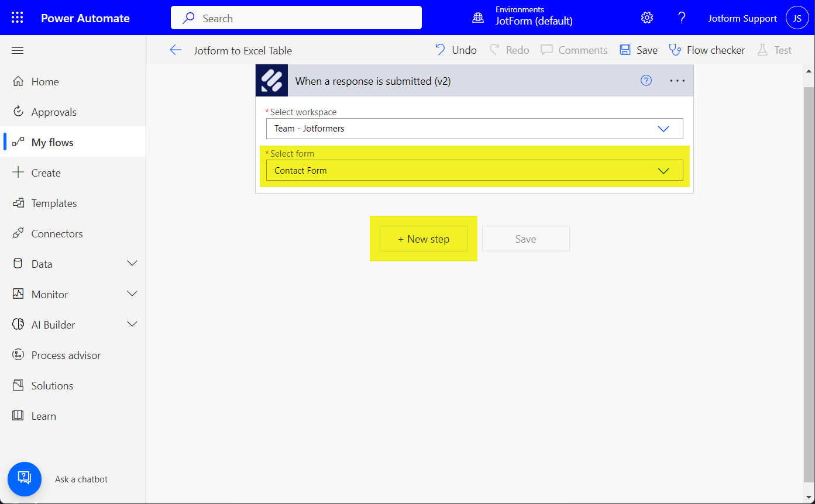815x504 pixels.
Task: Go to Home in sidebar
Action: point(73,82)
